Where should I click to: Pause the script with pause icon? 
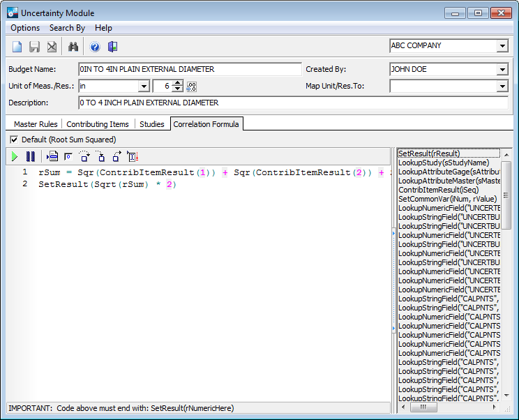pos(30,156)
